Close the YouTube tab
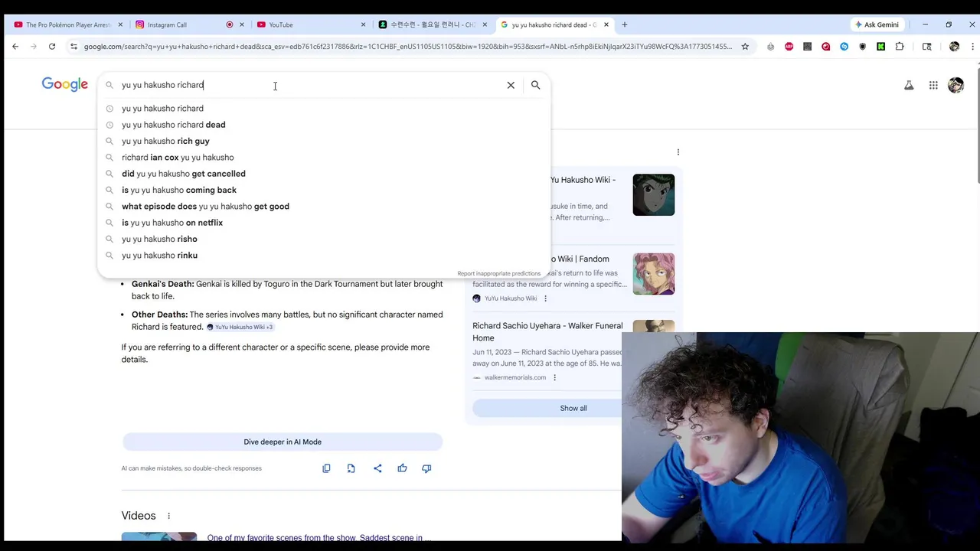 point(363,24)
